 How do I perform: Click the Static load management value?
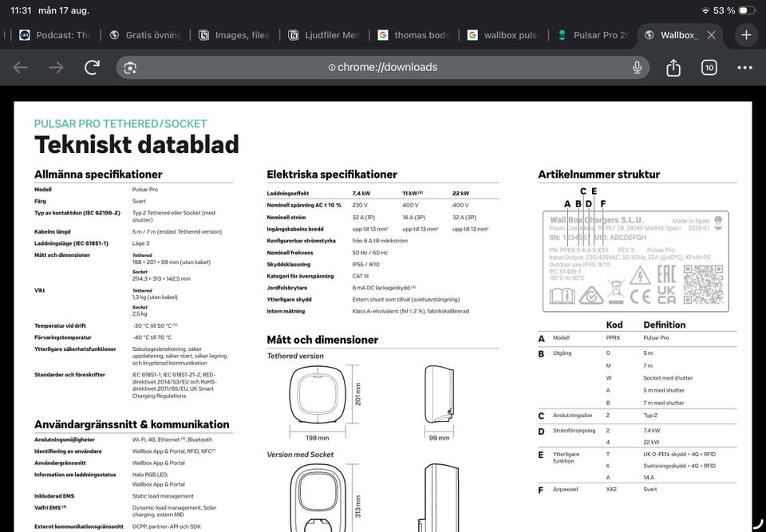(163, 496)
